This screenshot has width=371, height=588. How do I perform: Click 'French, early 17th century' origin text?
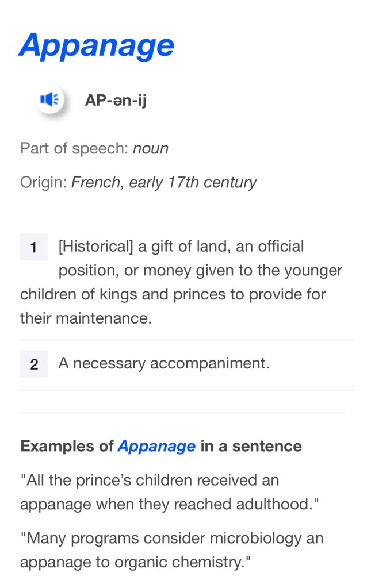(x=164, y=183)
